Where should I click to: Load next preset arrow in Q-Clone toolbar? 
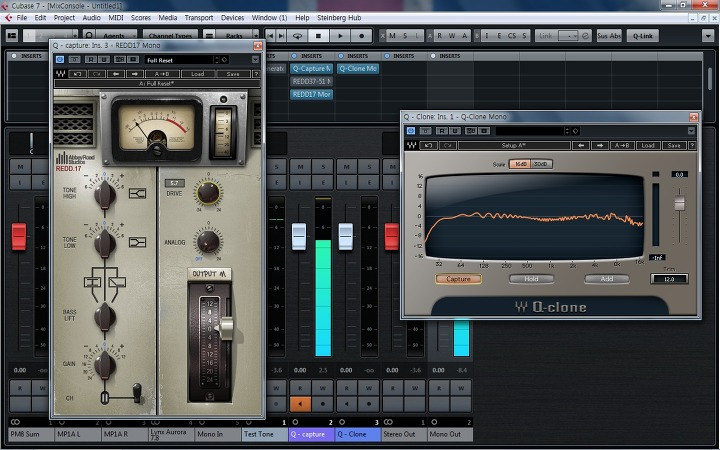(600, 145)
